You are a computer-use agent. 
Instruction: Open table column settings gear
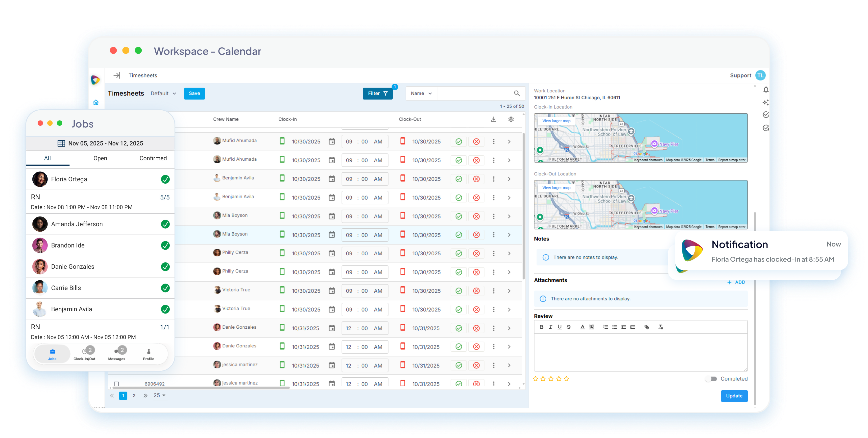511,119
